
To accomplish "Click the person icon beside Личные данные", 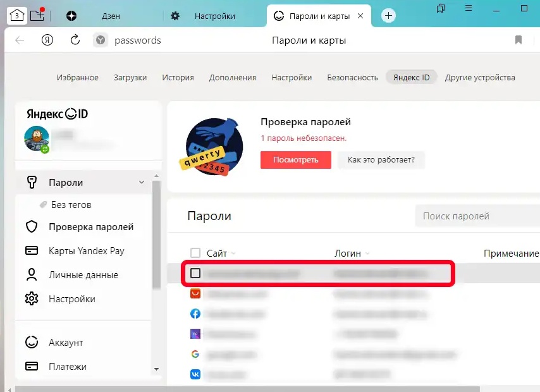I will pyautogui.click(x=32, y=274).
